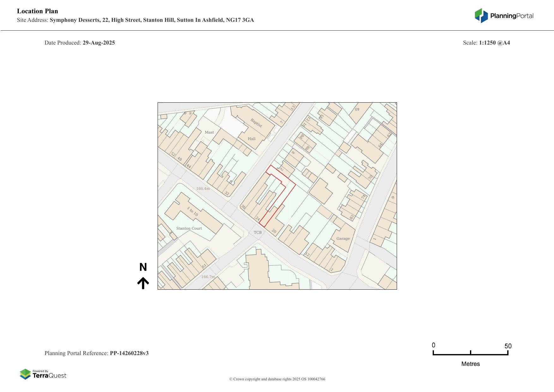This screenshot has width=554, height=392.
Task: Click the date produced 29-Aug-2025 text
Action: click(99, 43)
